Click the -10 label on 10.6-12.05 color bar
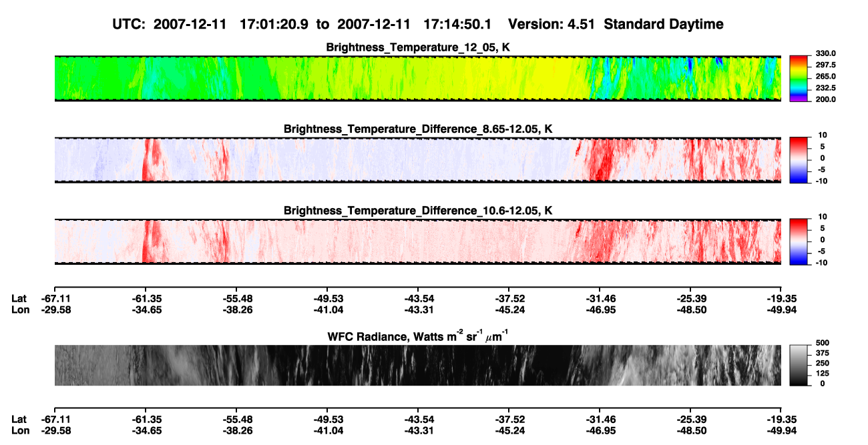 pyautogui.click(x=821, y=262)
